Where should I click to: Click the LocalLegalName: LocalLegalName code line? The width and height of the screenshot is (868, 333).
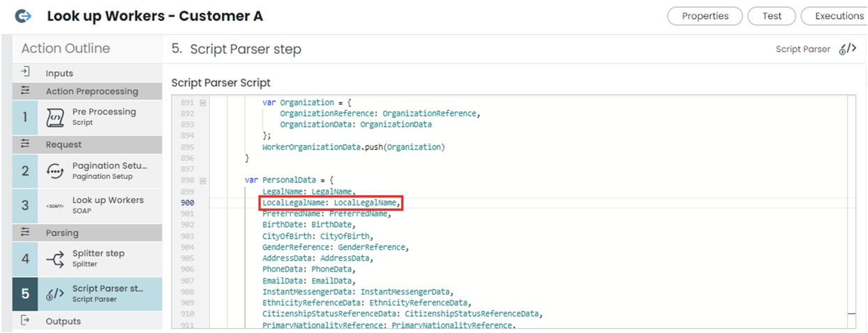coord(332,202)
